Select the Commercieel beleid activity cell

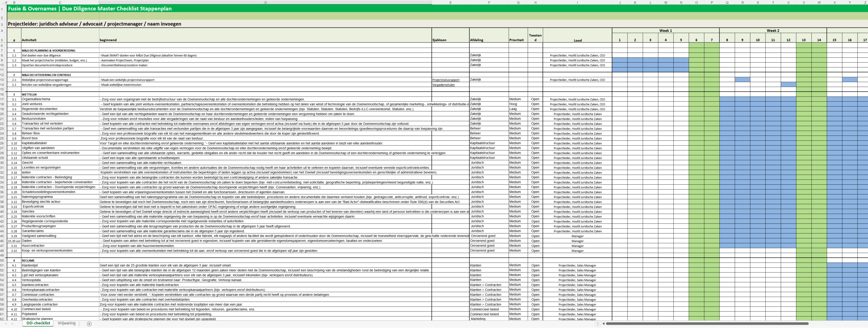[x=60, y=309]
